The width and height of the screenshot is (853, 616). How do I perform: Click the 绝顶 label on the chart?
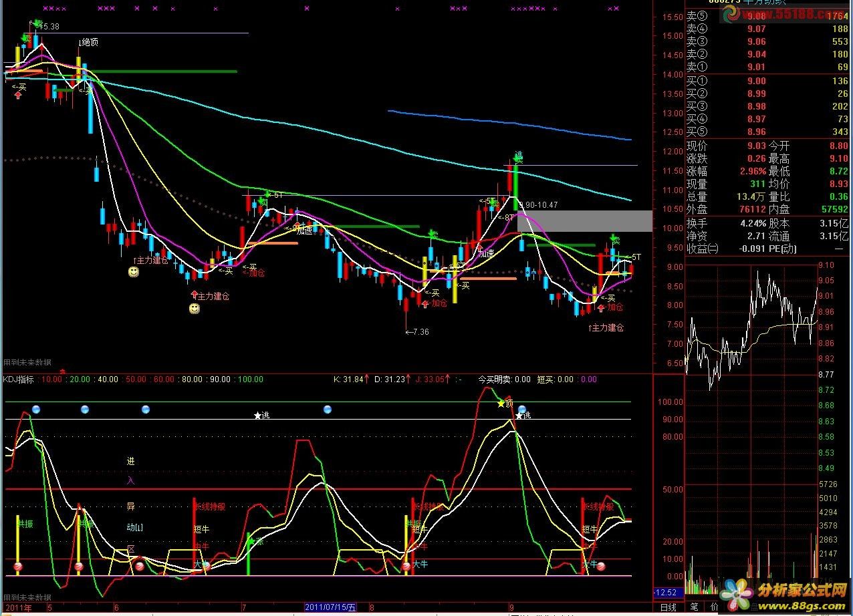click(89, 42)
